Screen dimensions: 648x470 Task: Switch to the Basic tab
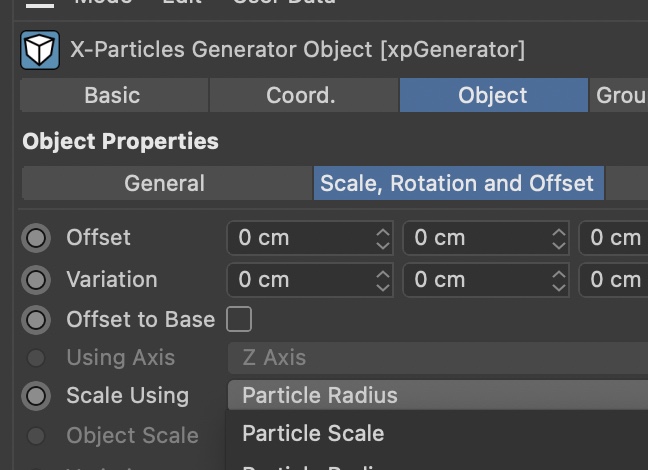[112, 95]
